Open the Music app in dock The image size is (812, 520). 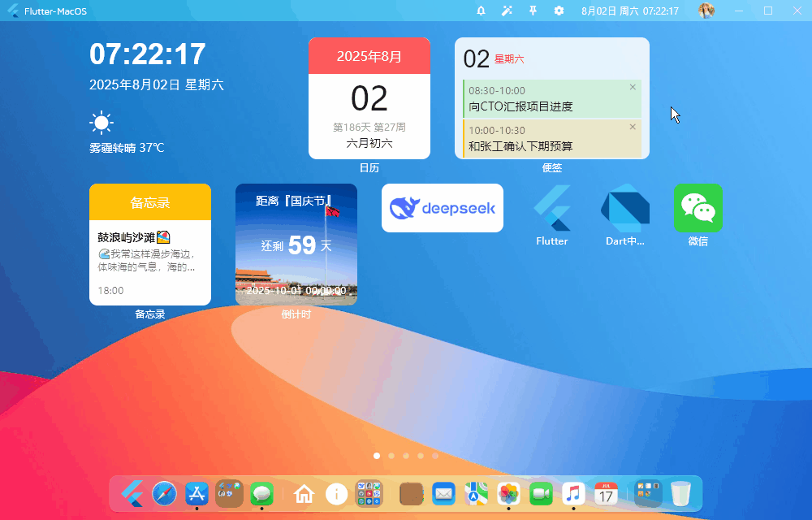pos(573,493)
